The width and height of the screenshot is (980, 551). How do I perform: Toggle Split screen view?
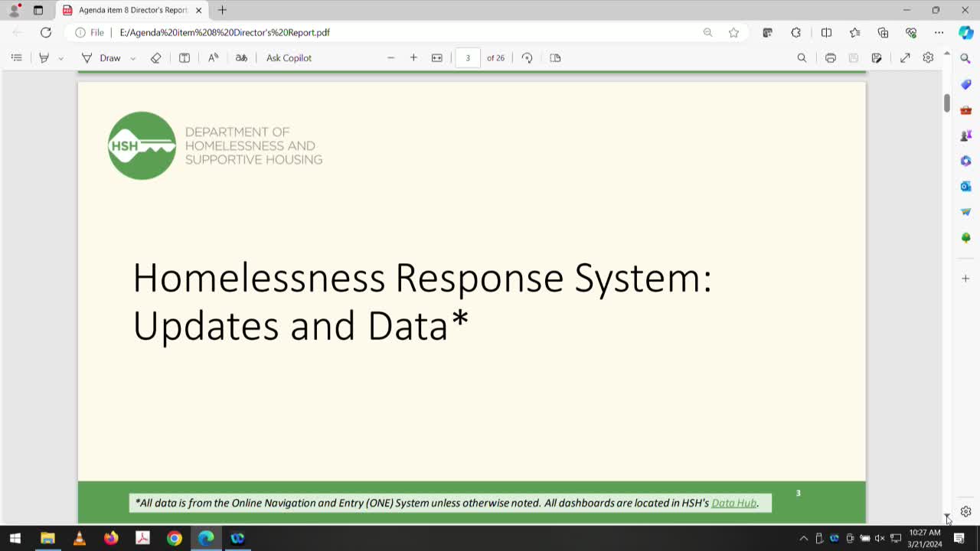[826, 32]
